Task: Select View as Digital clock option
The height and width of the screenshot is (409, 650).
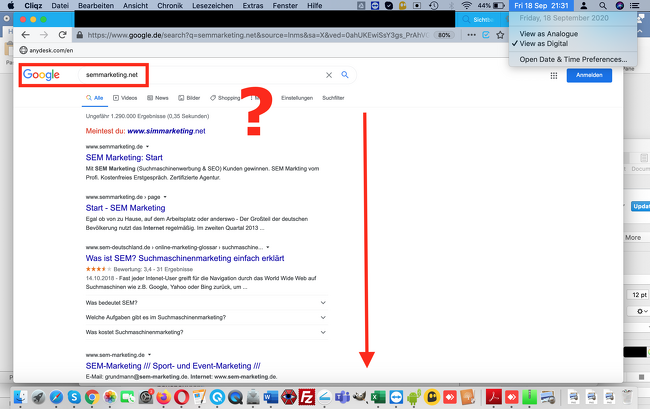Action: [544, 44]
